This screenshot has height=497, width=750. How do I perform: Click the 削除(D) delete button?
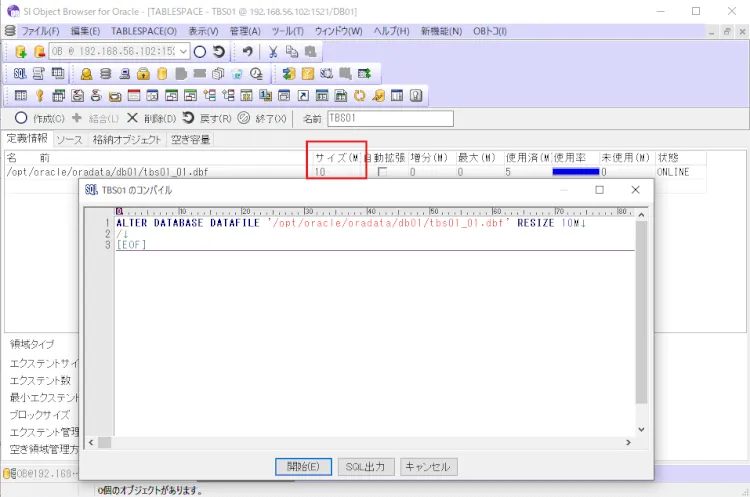[x=152, y=118]
